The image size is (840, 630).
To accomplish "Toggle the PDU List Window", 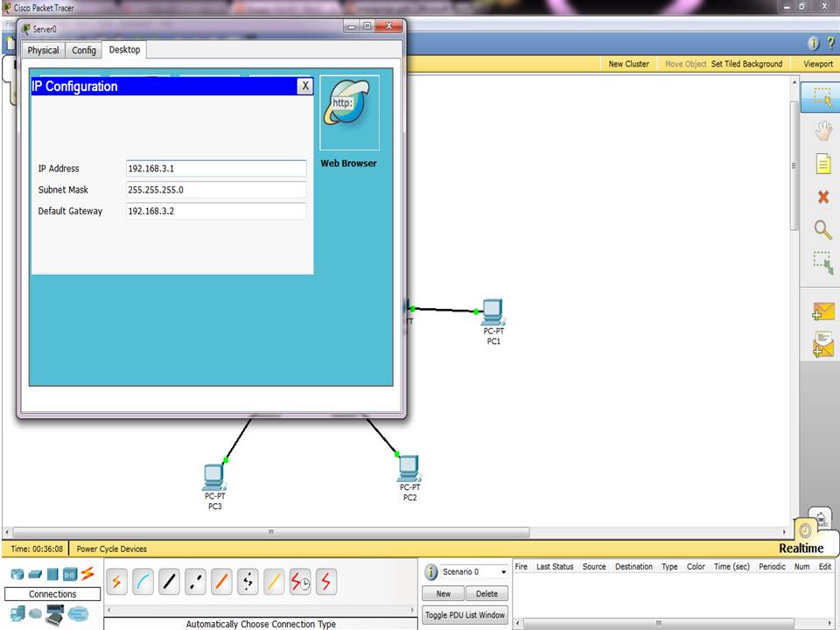I will tap(465, 614).
